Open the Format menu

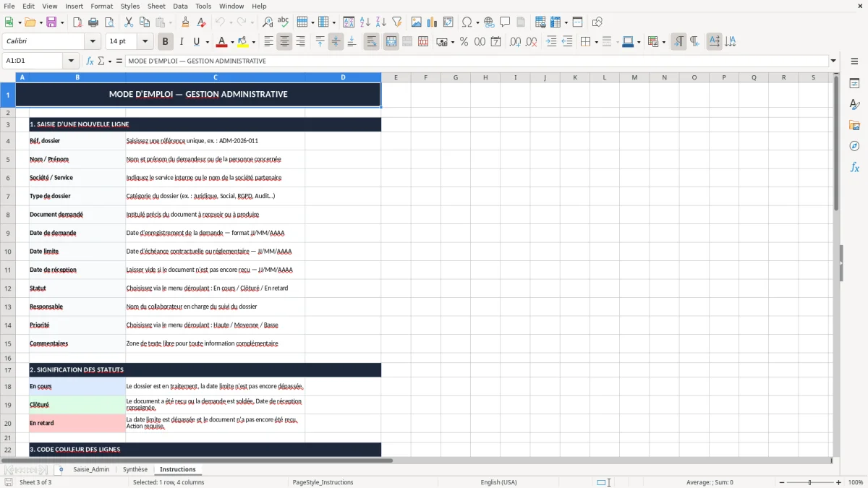(x=102, y=7)
